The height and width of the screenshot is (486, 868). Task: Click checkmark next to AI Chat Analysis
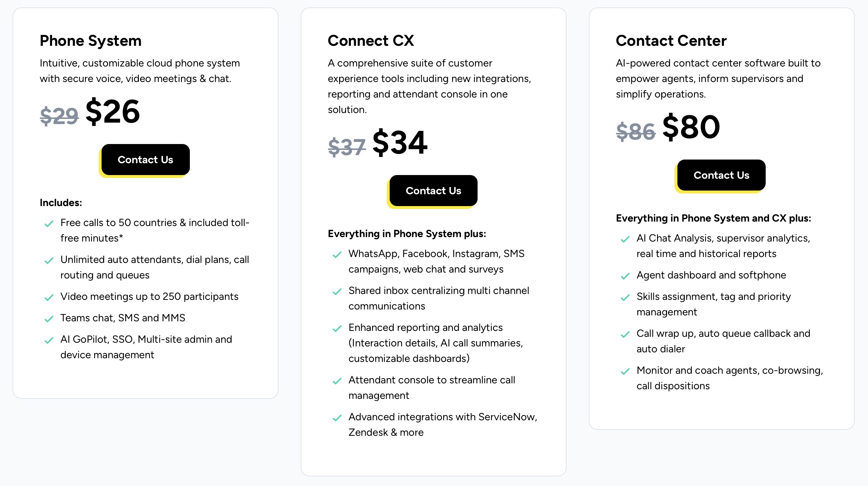pos(625,239)
